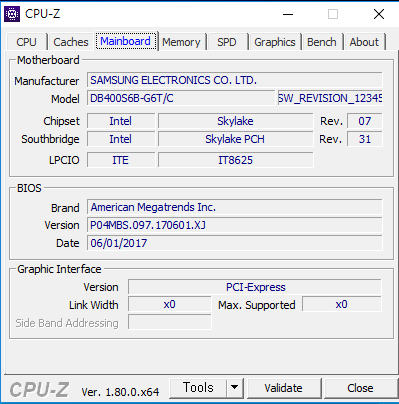Go to the SPD tab
Viewport: 399px width, 404px height.
click(x=227, y=42)
